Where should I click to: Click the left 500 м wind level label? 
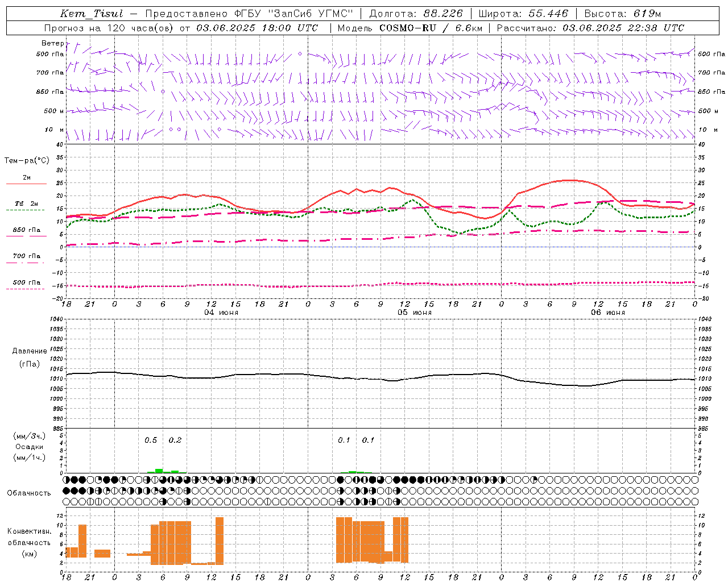click(x=54, y=111)
